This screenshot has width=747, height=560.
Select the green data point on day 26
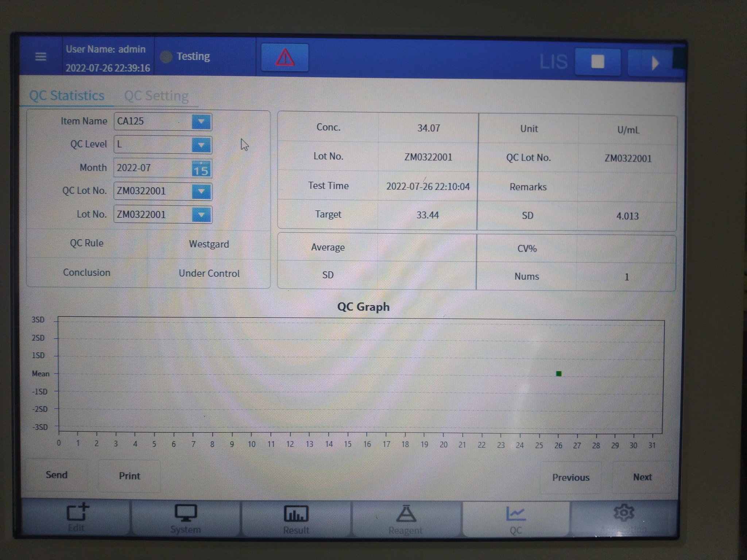pyautogui.click(x=558, y=374)
